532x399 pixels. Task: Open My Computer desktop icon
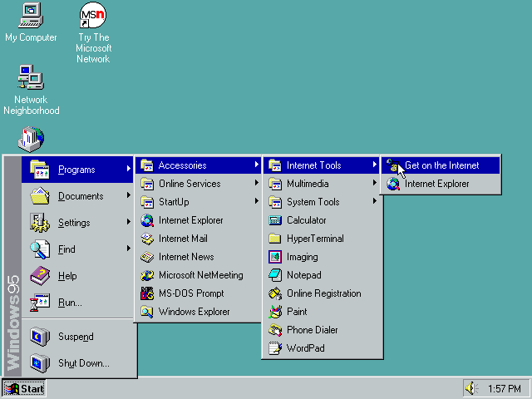31,22
